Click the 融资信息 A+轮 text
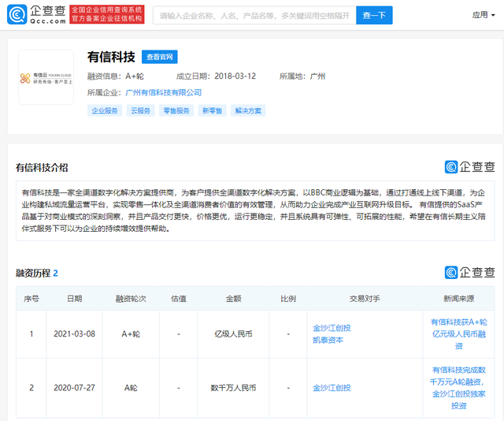 pyautogui.click(x=116, y=76)
